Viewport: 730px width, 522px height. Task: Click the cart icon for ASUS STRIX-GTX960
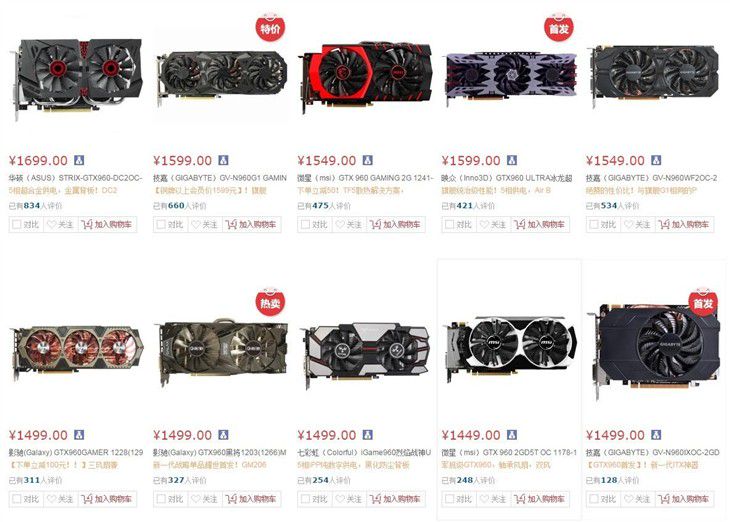coord(87,224)
